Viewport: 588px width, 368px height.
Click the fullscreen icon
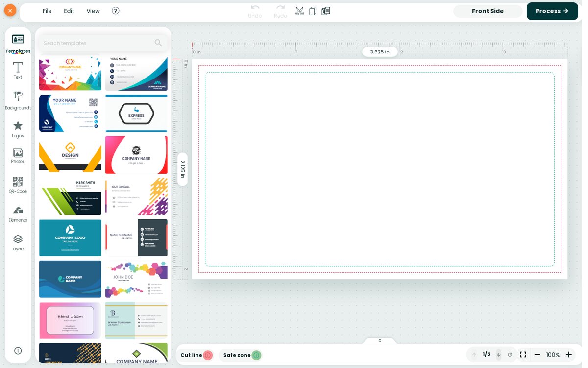point(523,355)
